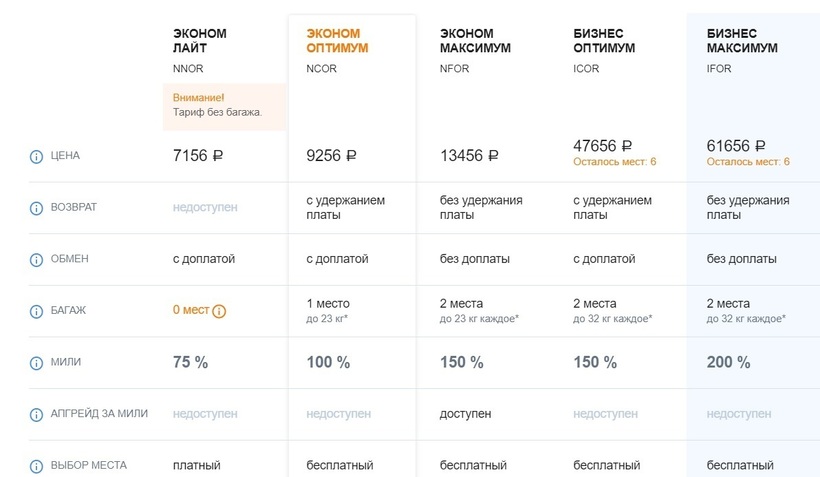Pick the 9256 ₽ fare price
This screenshot has height=477, width=820.
[x=331, y=155]
